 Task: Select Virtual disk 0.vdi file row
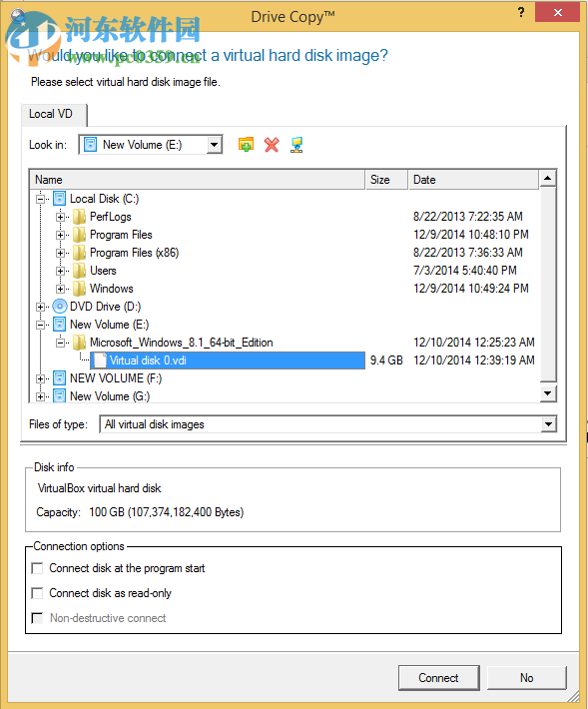[x=228, y=360]
